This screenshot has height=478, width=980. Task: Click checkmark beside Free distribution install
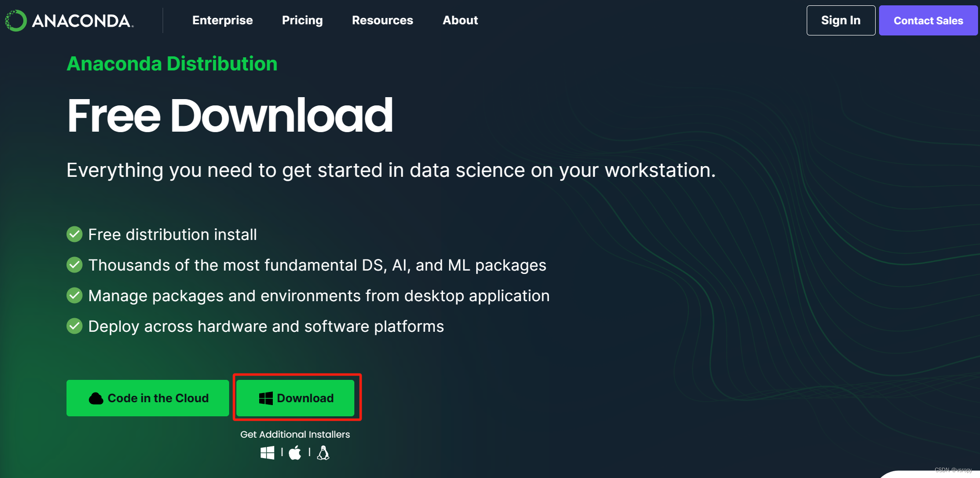(74, 234)
